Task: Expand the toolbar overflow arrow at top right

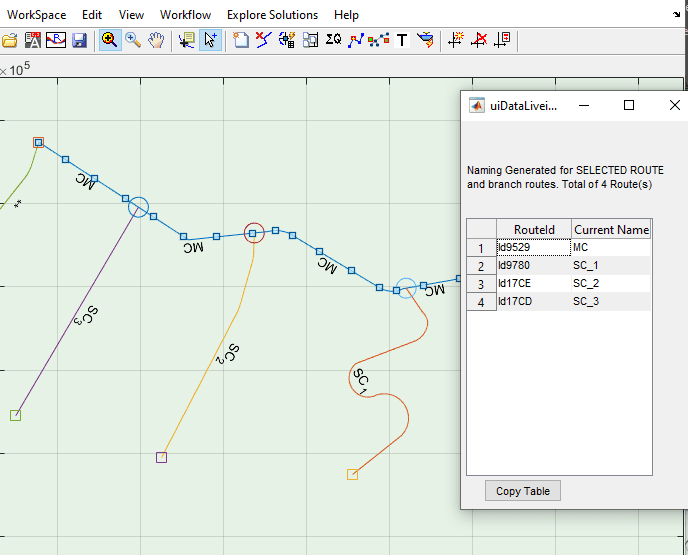Action: [677, 16]
